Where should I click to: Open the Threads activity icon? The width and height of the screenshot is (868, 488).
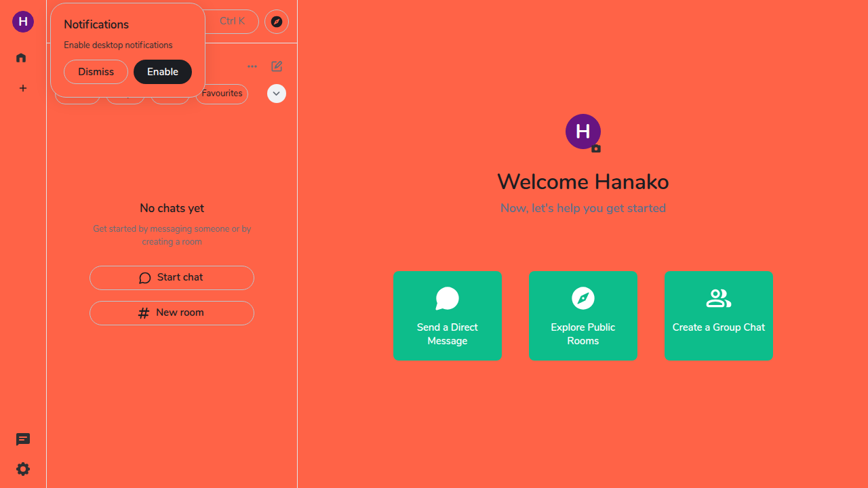point(23,440)
